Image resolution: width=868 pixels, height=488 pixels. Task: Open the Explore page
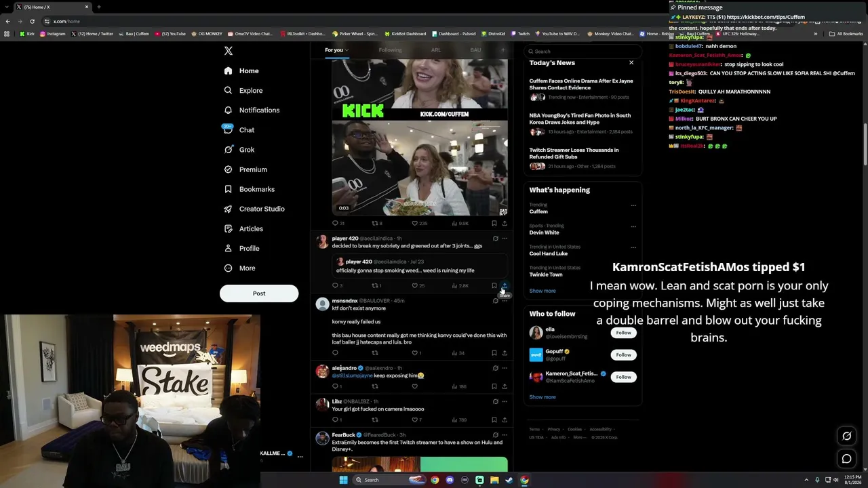click(243, 90)
